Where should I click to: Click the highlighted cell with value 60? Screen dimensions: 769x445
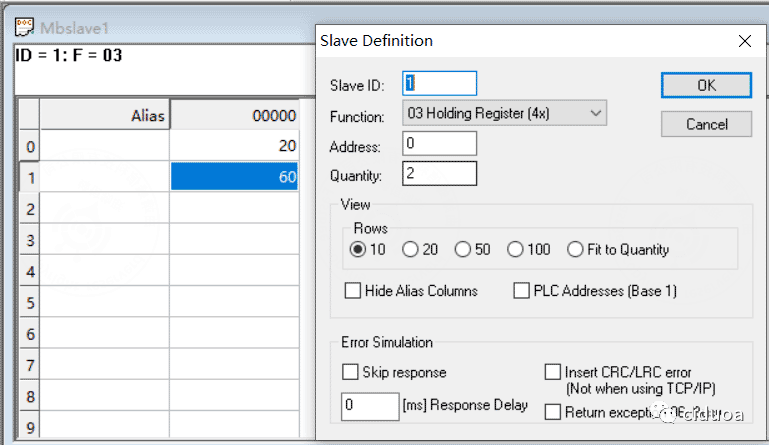234,177
